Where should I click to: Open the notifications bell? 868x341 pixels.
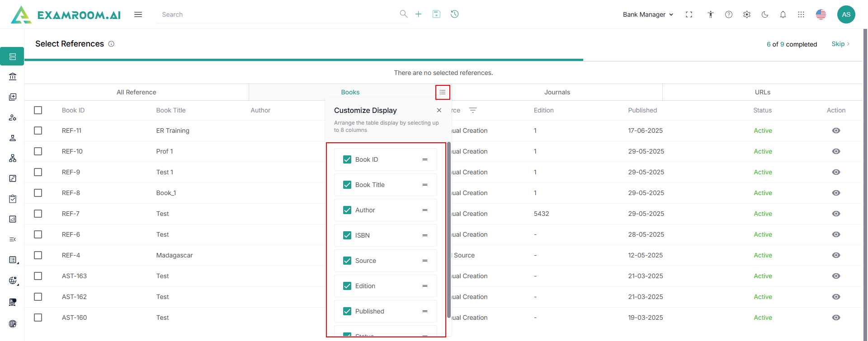point(783,14)
